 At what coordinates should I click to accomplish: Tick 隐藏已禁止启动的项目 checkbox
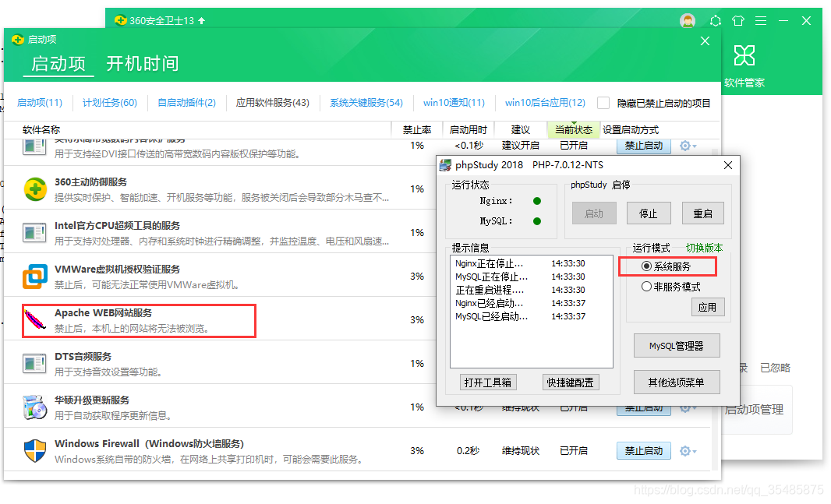point(603,103)
